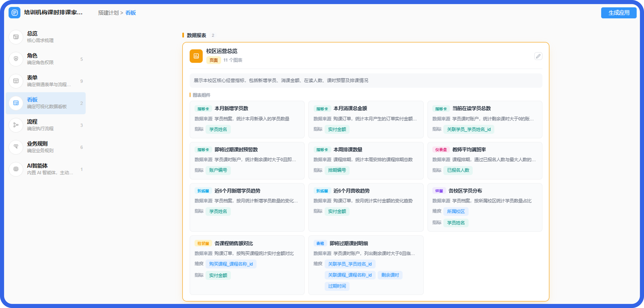The width and height of the screenshot is (644, 308).
Task: Click the 生成应用 button
Action: point(619,13)
